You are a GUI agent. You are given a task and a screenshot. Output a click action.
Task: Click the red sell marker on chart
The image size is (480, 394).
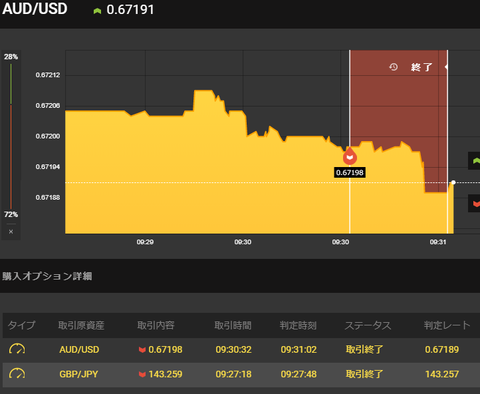pyautogui.click(x=350, y=157)
